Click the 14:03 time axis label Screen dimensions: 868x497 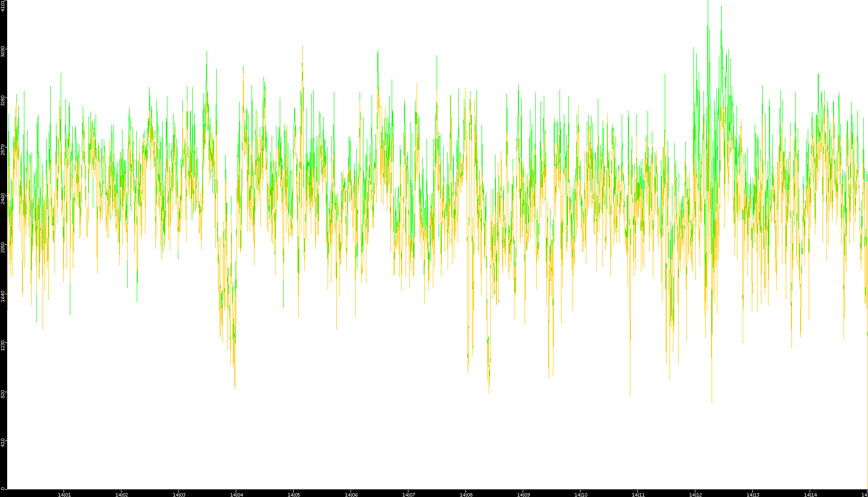179,495
